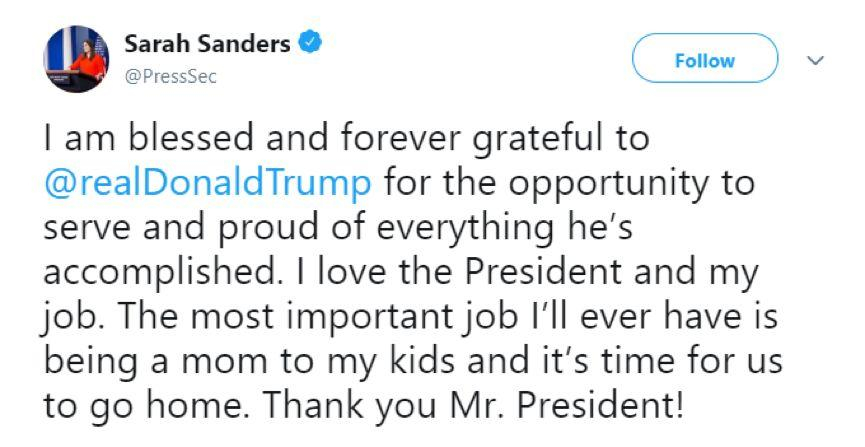Click the "Sarah Sanders" display name

click(x=207, y=44)
